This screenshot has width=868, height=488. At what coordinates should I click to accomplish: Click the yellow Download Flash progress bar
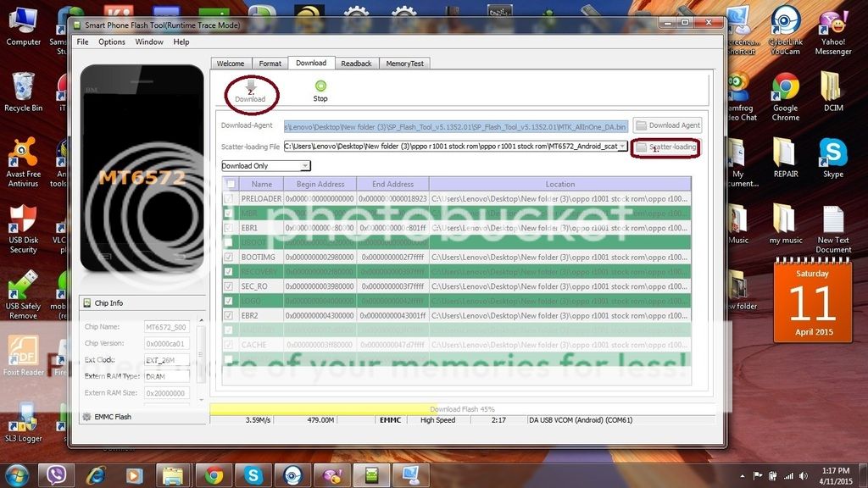point(322,409)
